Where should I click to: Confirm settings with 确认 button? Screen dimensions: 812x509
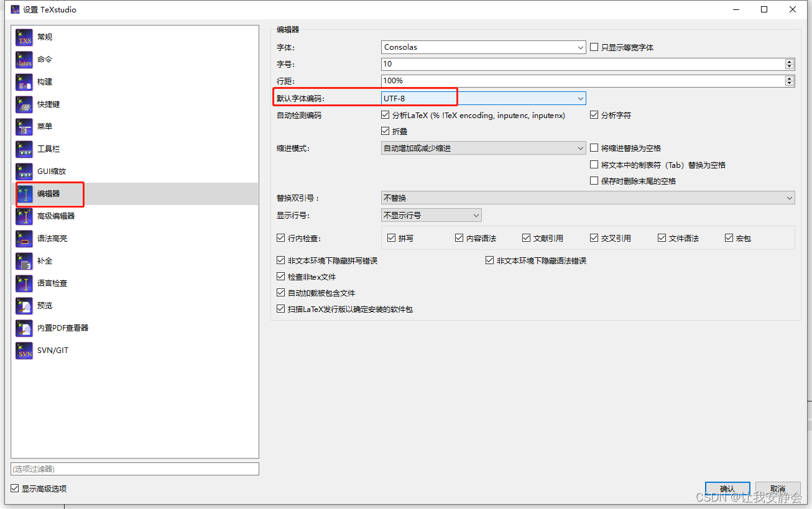click(x=727, y=488)
